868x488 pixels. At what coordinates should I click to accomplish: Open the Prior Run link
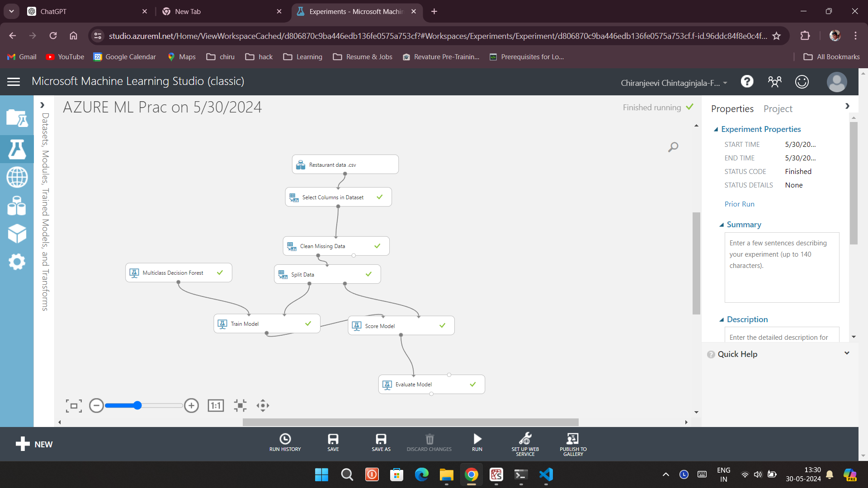click(739, 204)
